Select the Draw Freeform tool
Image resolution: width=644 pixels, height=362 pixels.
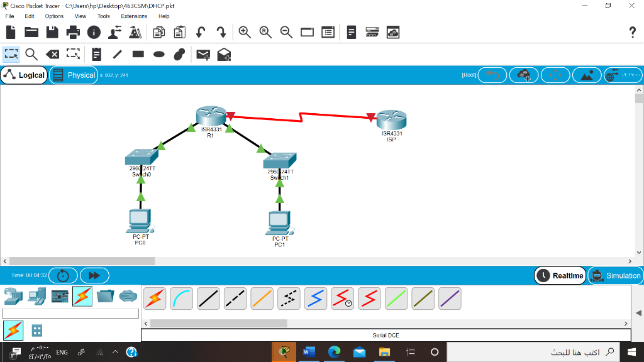179,54
